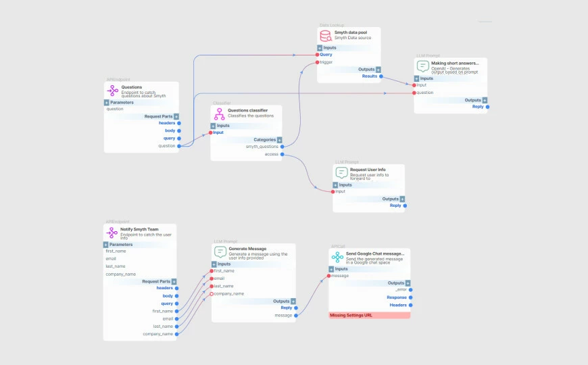Viewport: 588px width, 365px height.
Task: Add output to Request User Info node
Action: click(402, 199)
